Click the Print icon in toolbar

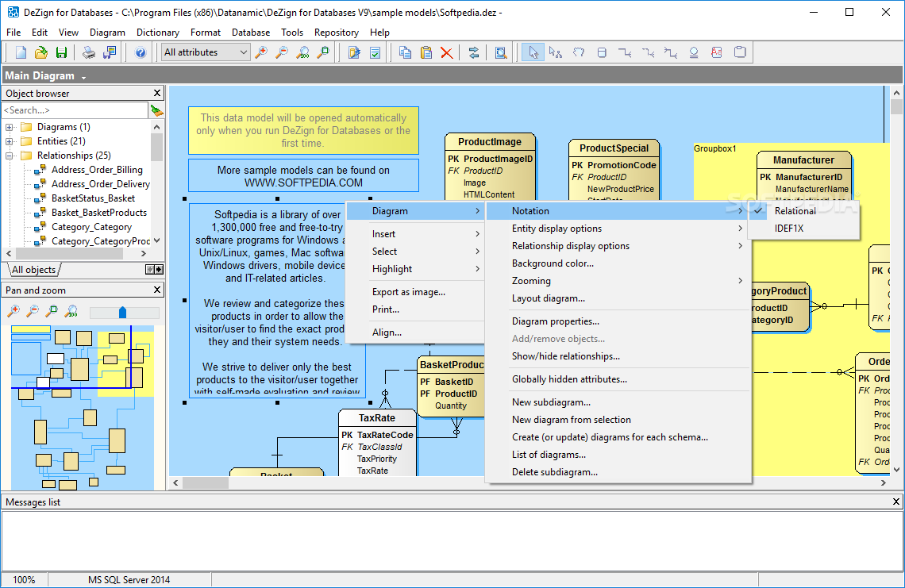(88, 52)
